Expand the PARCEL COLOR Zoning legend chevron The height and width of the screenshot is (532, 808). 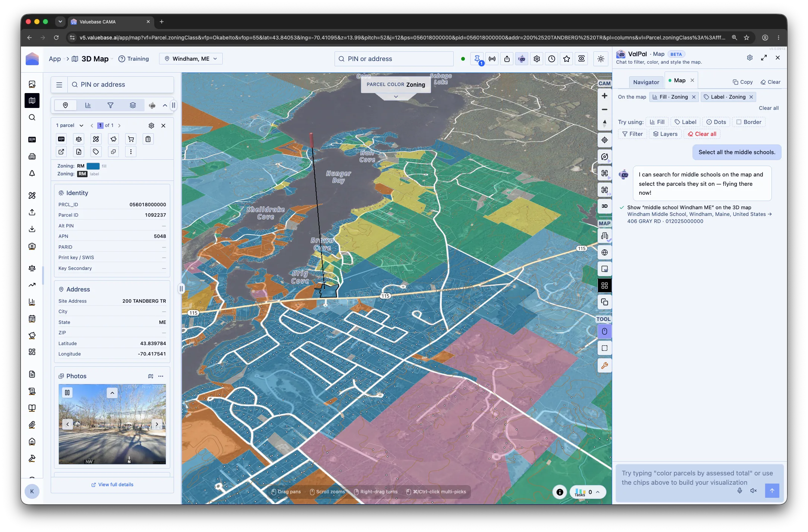tap(396, 97)
